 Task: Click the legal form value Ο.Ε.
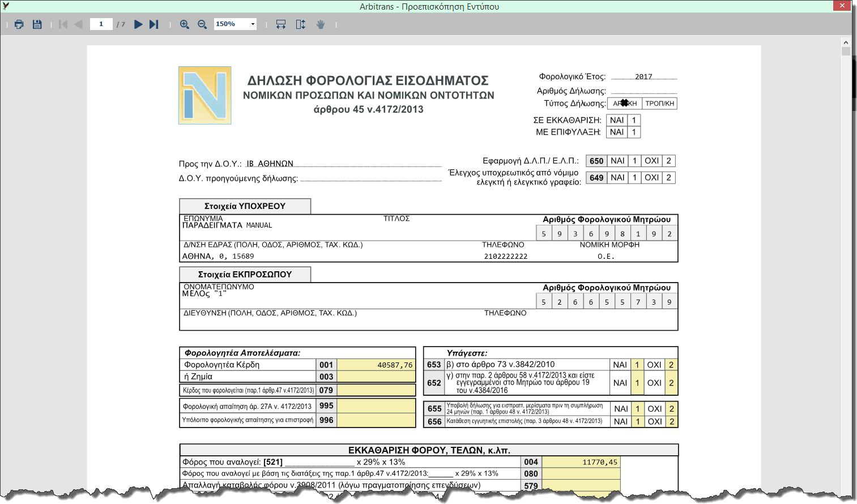pos(606,257)
